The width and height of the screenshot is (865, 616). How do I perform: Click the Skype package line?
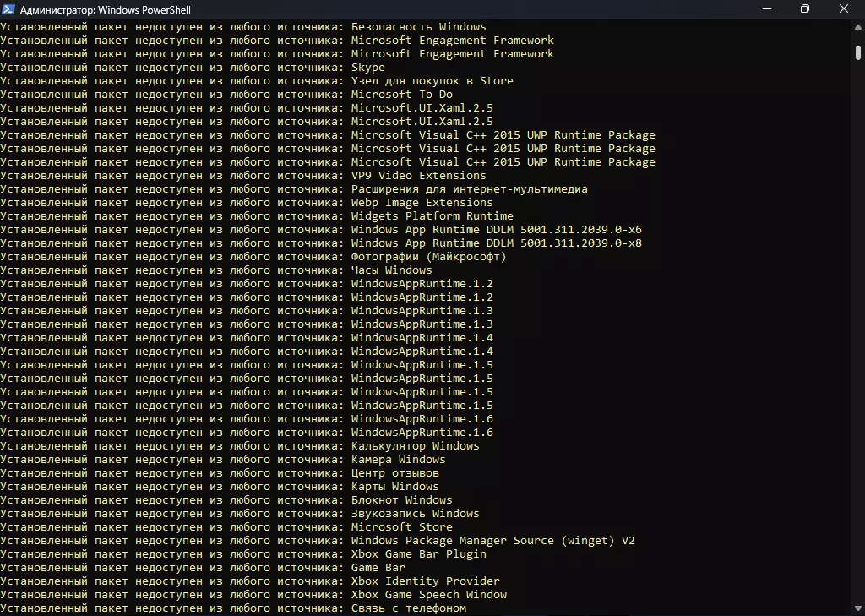point(367,68)
